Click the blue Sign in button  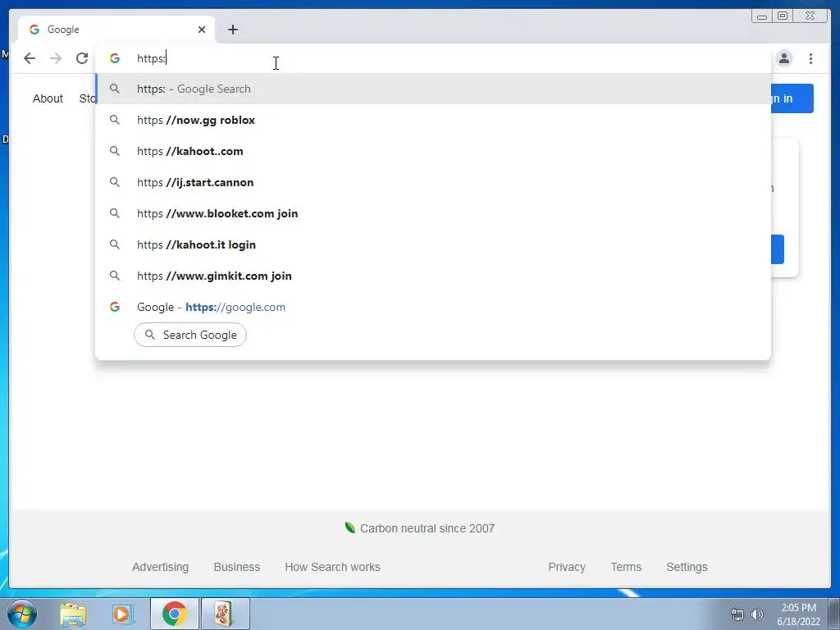[792, 98]
